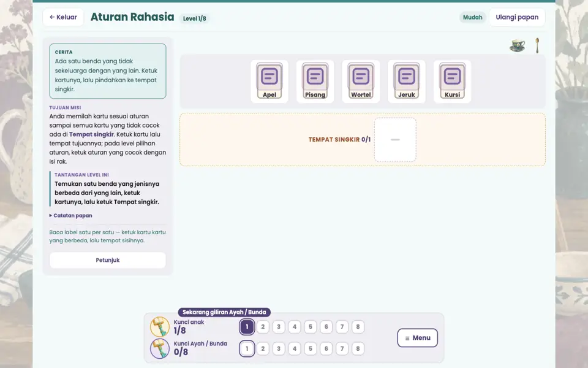Viewport: 588px width, 368px height.
Task: Tap the Kursi card
Action: (x=452, y=81)
